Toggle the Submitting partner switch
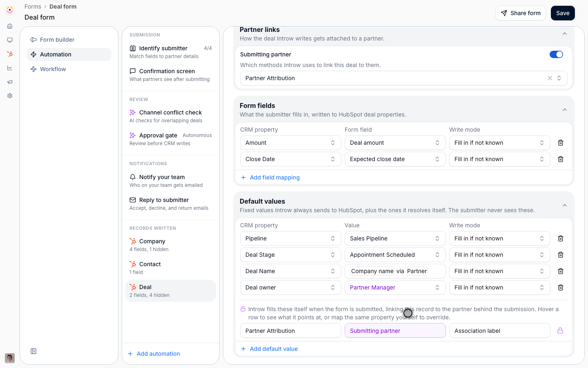Image resolution: width=588 pixels, height=368 pixels. tap(556, 54)
